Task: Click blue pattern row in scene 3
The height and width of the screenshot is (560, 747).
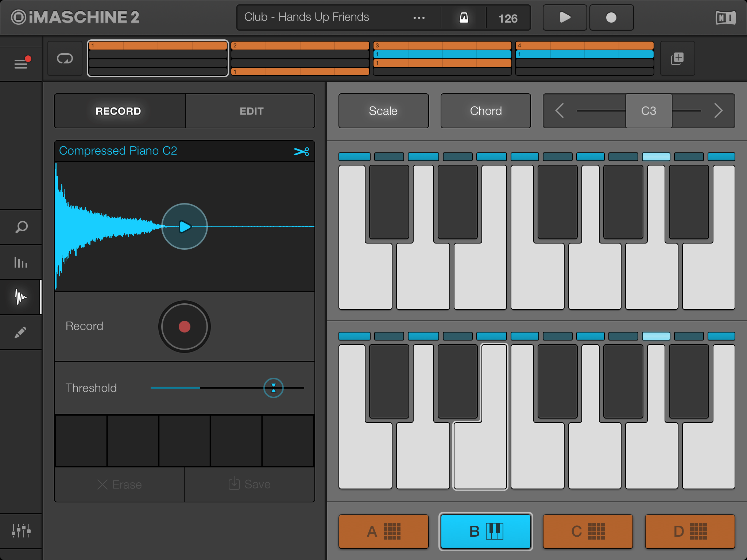Action: point(442,54)
